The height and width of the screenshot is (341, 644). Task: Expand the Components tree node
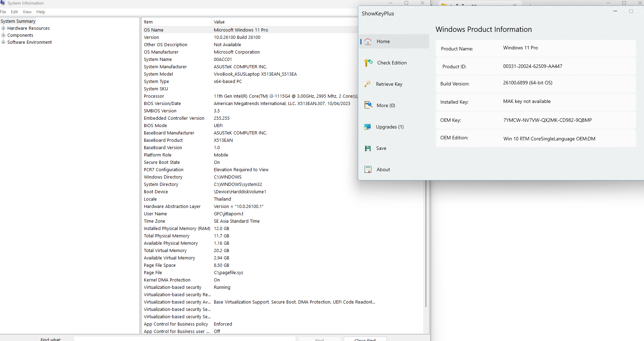tap(3, 35)
